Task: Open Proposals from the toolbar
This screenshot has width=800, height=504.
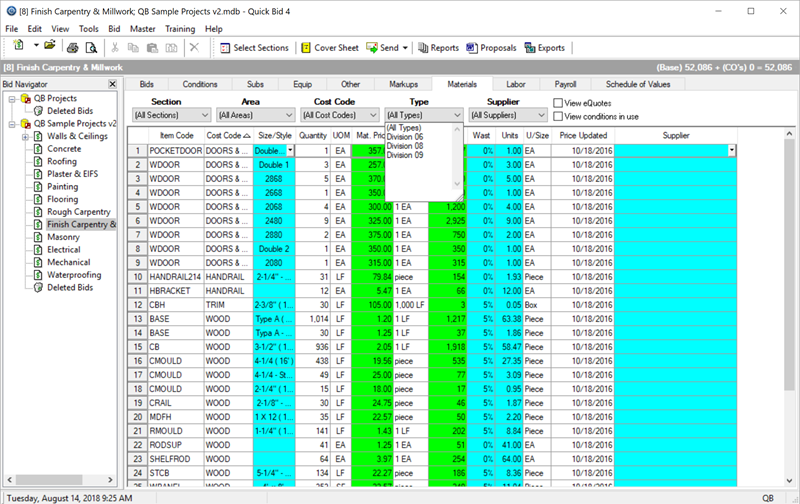Action: [491, 48]
